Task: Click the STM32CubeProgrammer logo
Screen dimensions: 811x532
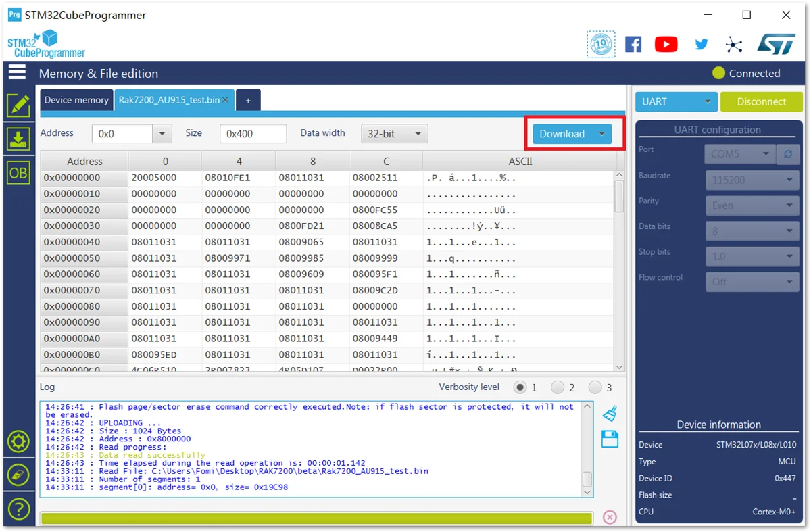Action: [x=46, y=45]
